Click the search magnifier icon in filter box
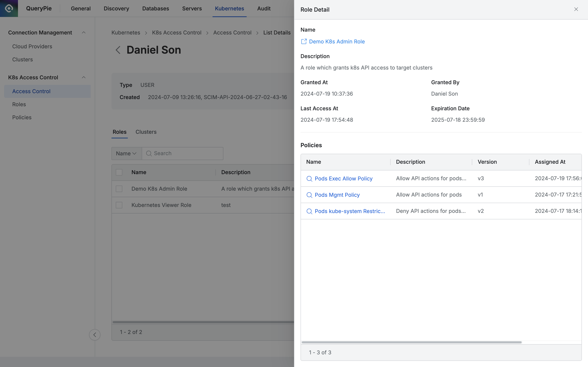 [149, 153]
